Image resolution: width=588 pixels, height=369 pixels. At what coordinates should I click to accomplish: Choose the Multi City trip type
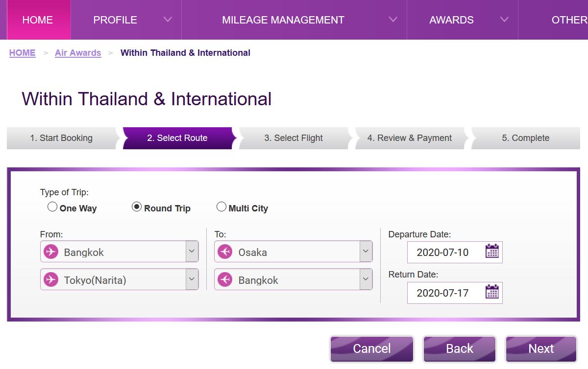coord(221,207)
